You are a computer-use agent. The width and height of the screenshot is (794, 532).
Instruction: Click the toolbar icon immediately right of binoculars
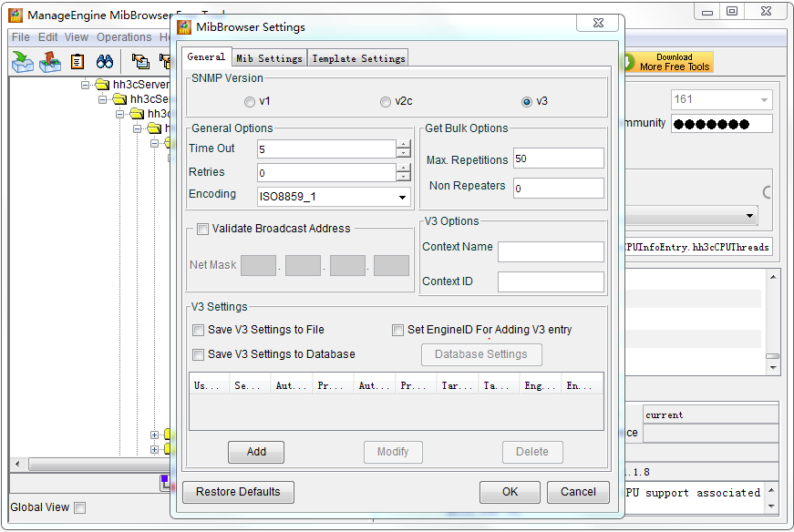pos(140,62)
